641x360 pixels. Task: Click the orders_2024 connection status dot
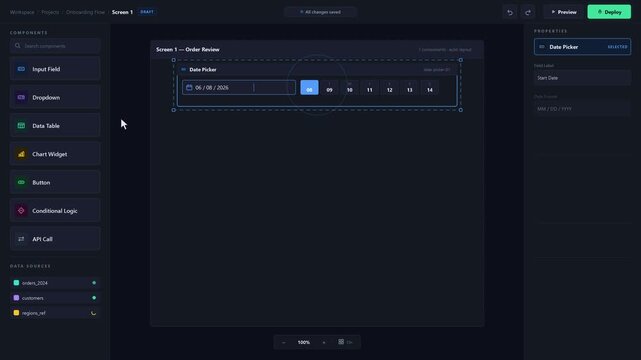pos(94,283)
